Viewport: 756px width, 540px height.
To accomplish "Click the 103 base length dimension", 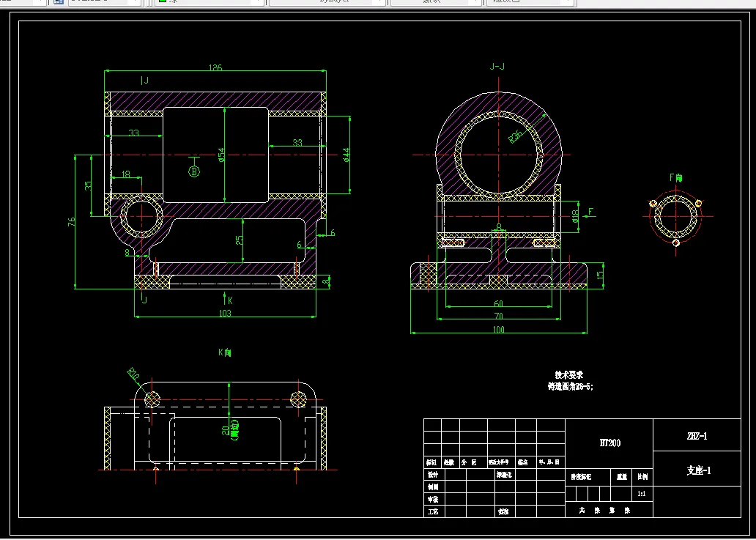I will pyautogui.click(x=225, y=313).
